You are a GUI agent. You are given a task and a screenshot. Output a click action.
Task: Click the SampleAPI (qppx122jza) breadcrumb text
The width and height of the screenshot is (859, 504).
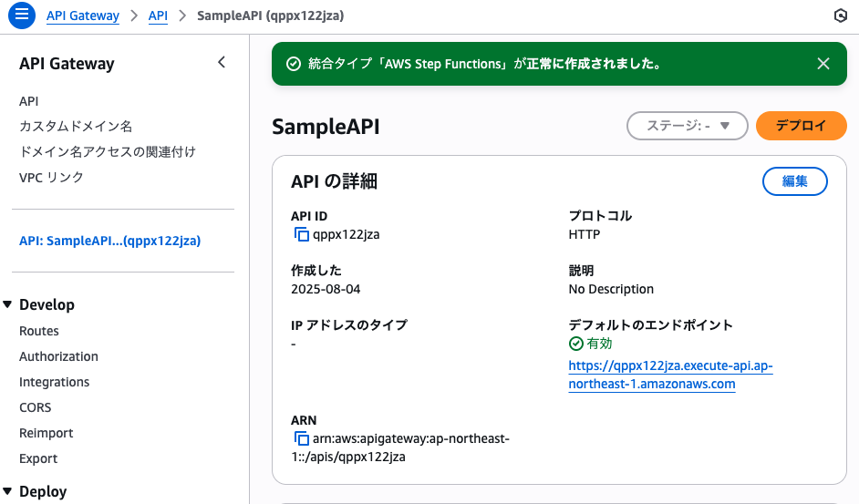(x=271, y=15)
